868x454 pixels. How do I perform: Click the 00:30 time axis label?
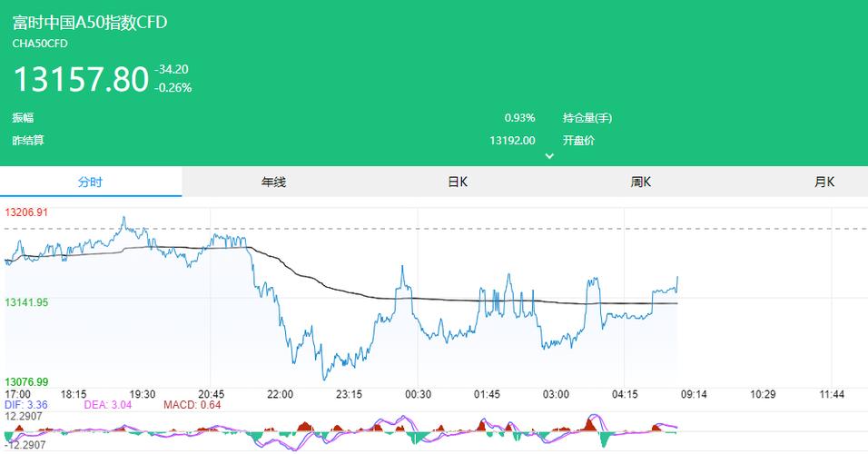[x=418, y=394]
